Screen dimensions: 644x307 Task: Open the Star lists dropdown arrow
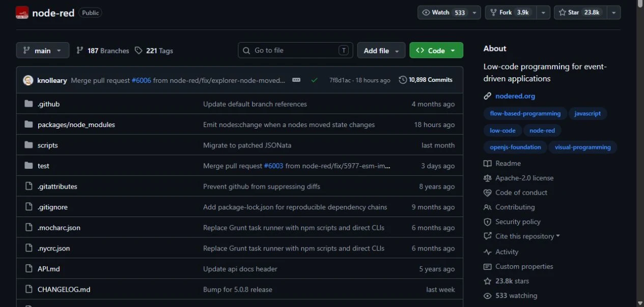(x=613, y=13)
